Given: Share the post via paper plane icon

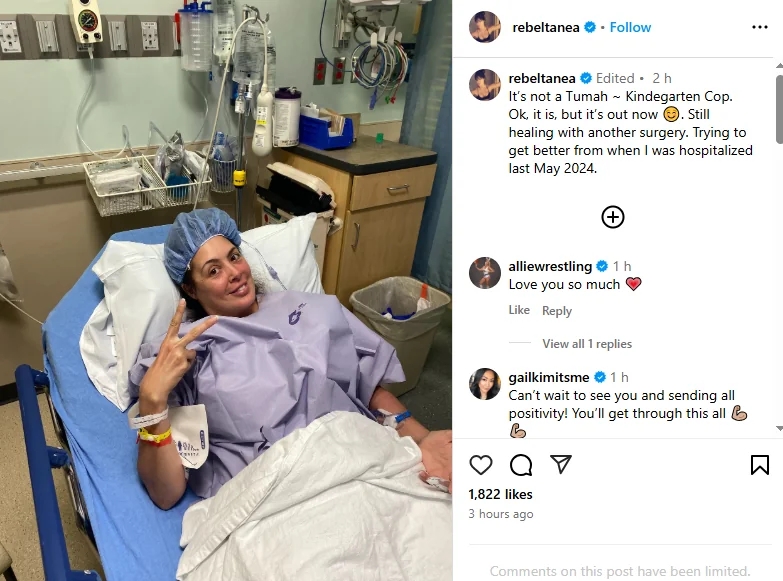Looking at the screenshot, I should coord(561,464).
